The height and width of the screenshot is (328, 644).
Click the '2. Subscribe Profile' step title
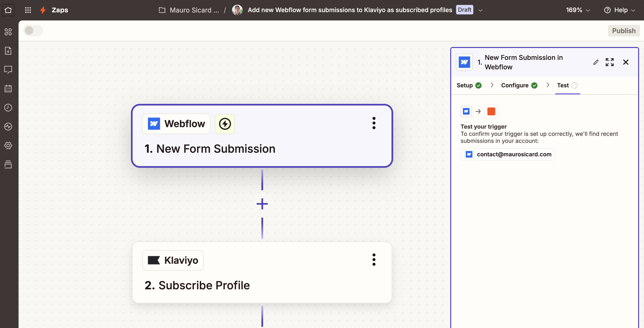tap(197, 285)
